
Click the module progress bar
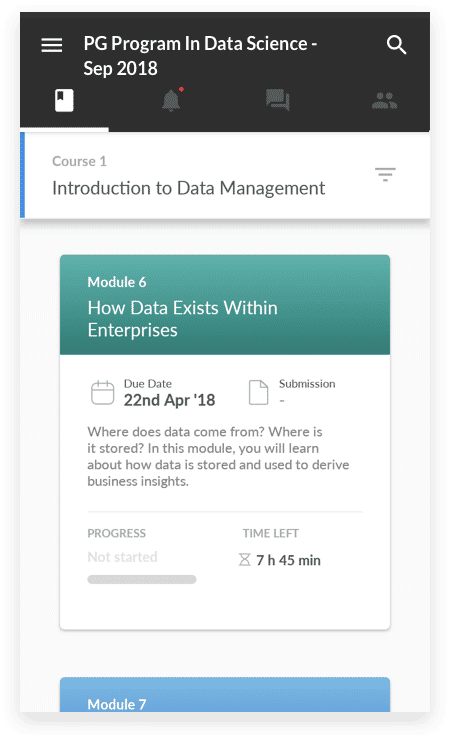click(142, 579)
